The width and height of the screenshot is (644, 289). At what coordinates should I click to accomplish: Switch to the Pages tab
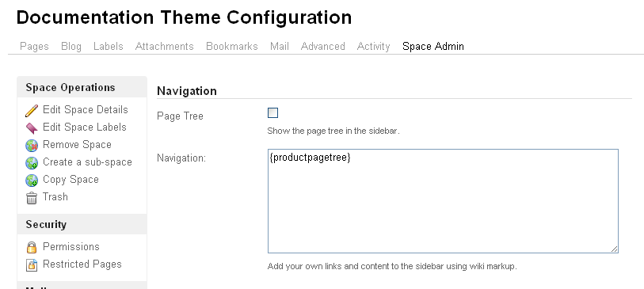[35, 47]
